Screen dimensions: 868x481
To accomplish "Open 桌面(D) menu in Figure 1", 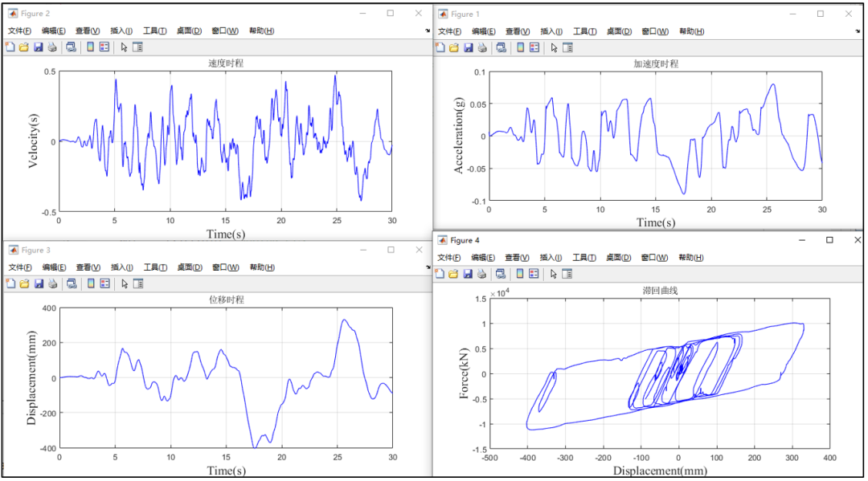I will [619, 31].
